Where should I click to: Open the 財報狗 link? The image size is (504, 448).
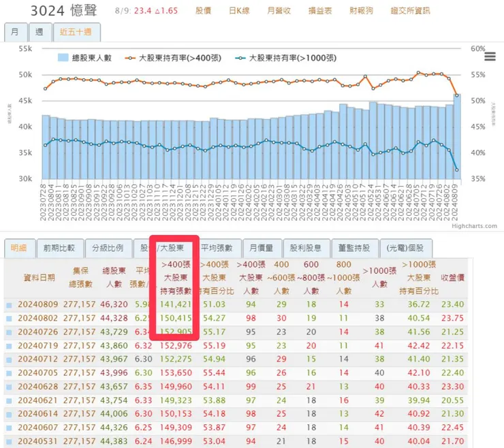point(361,11)
